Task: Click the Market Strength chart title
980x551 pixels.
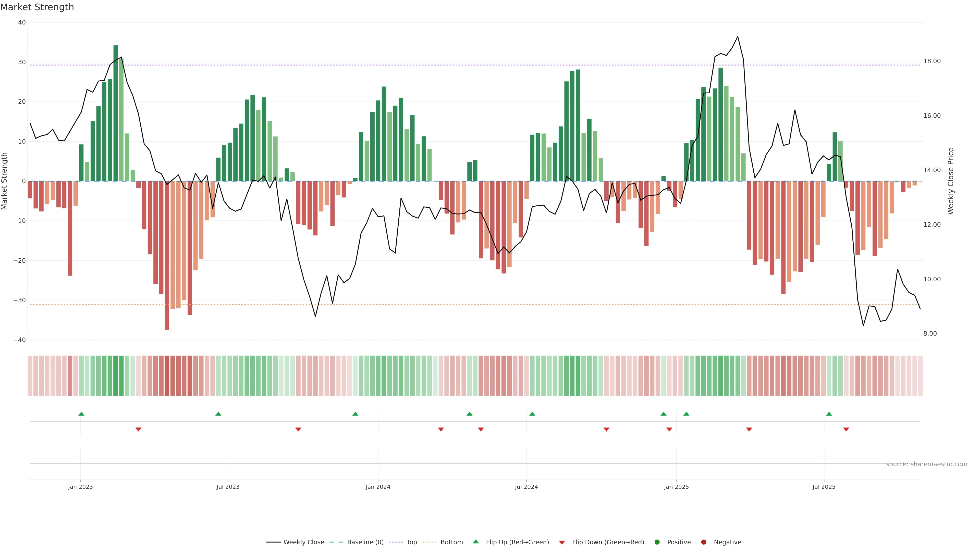Action: pyautogui.click(x=37, y=7)
